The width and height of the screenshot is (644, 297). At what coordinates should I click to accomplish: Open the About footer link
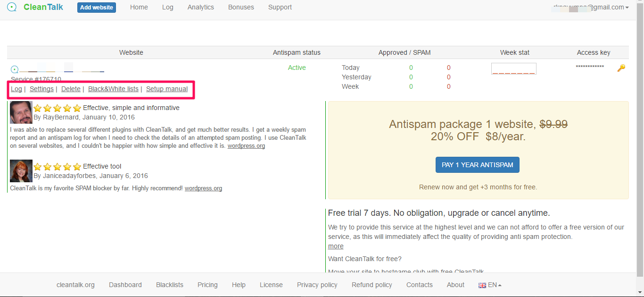(x=455, y=285)
